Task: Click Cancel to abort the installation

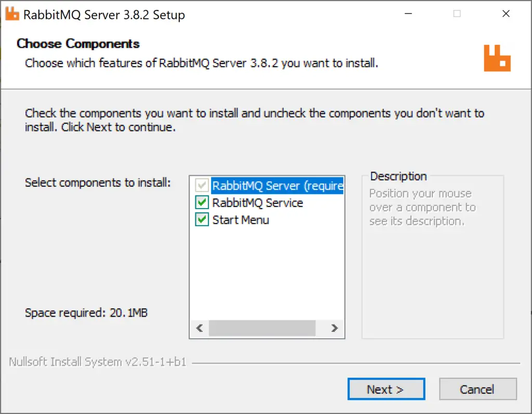Action: click(x=477, y=389)
